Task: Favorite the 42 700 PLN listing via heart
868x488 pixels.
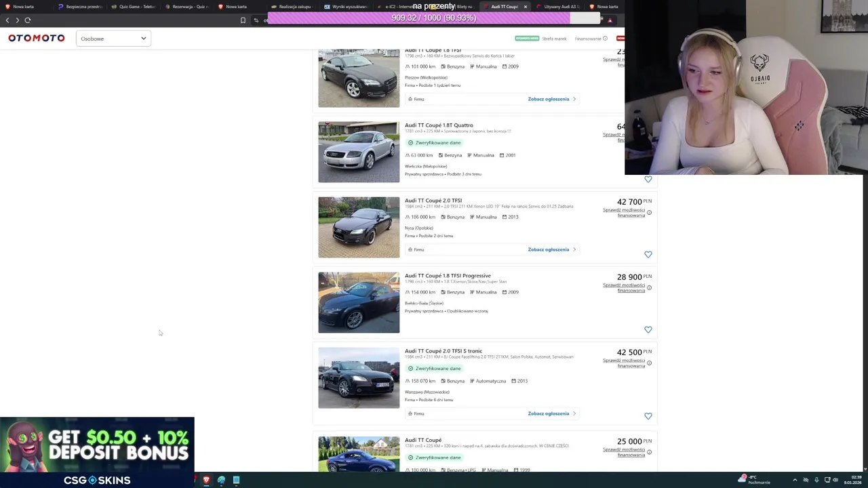Action: (648, 255)
